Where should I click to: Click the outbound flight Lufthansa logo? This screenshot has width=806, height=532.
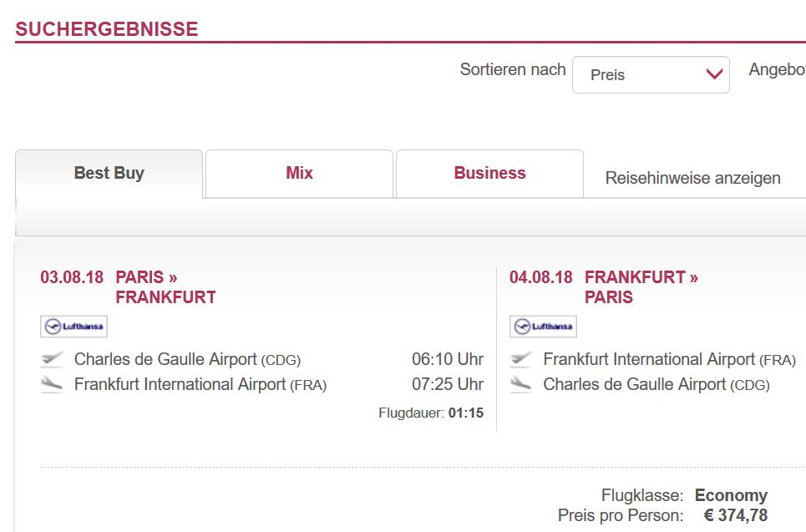[x=74, y=327]
